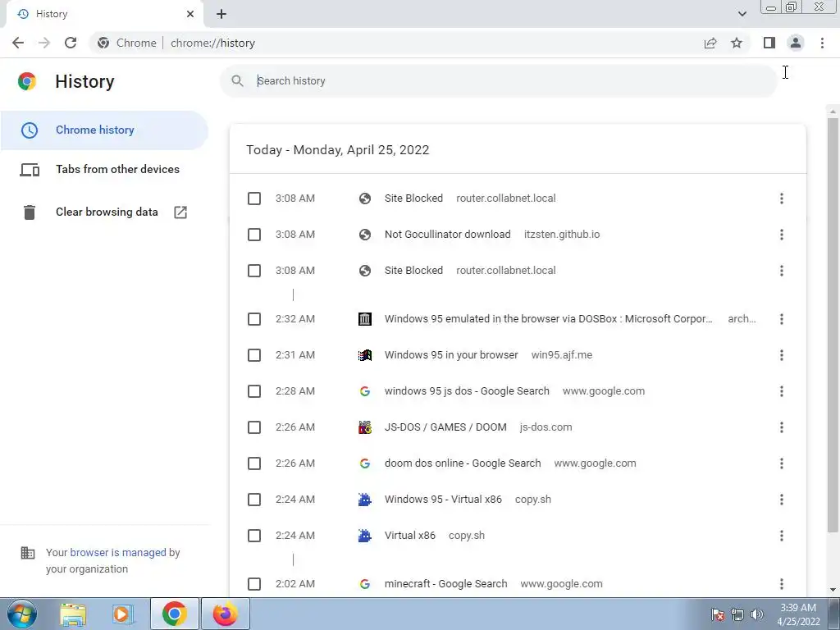Image resolution: width=840 pixels, height=630 pixels.
Task: Open the profile avatar menu
Action: coord(796,43)
